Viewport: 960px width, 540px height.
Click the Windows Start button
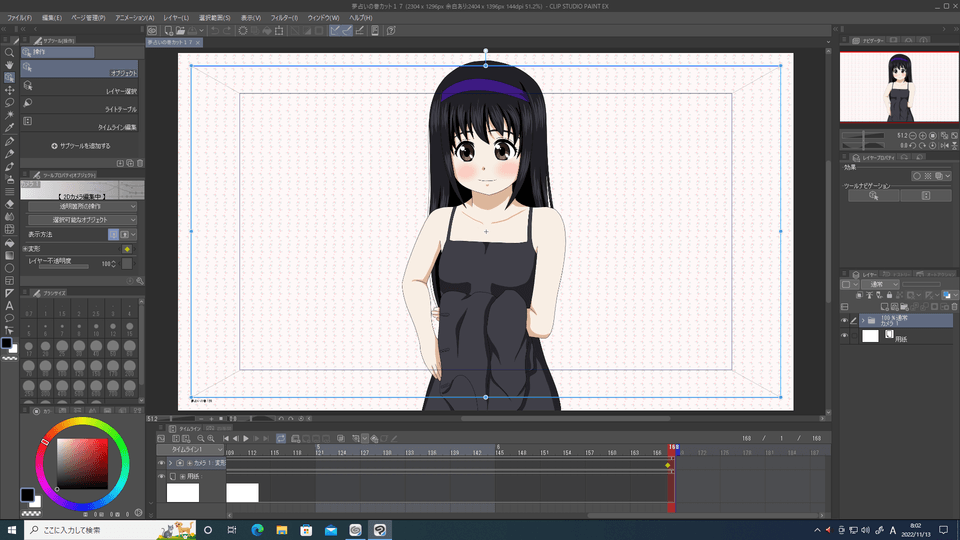click(x=12, y=530)
